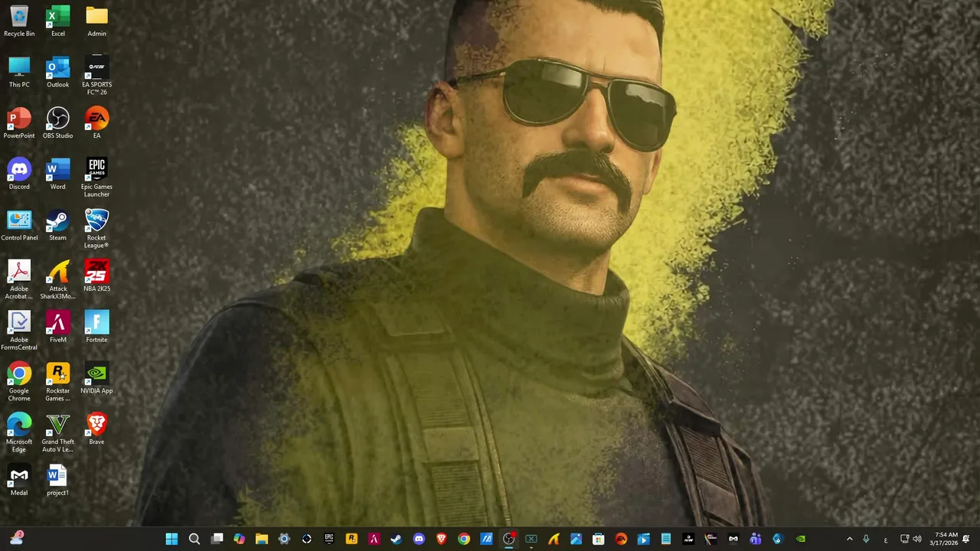Click the taskbar Search magnifier
980x551 pixels.
[x=194, y=539]
